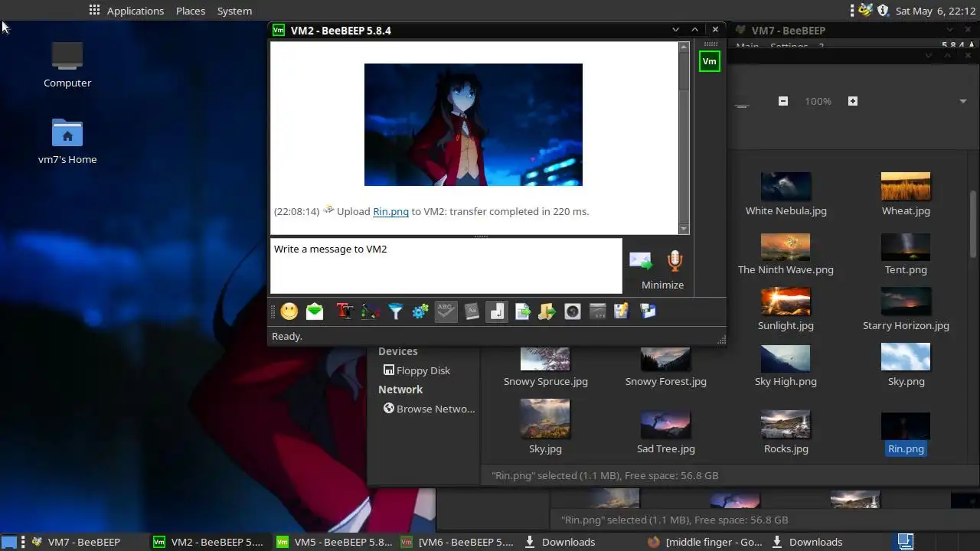This screenshot has height=551, width=980.
Task: Switch to VM5 - BeeBEEP taskbar button
Action: pos(334,542)
